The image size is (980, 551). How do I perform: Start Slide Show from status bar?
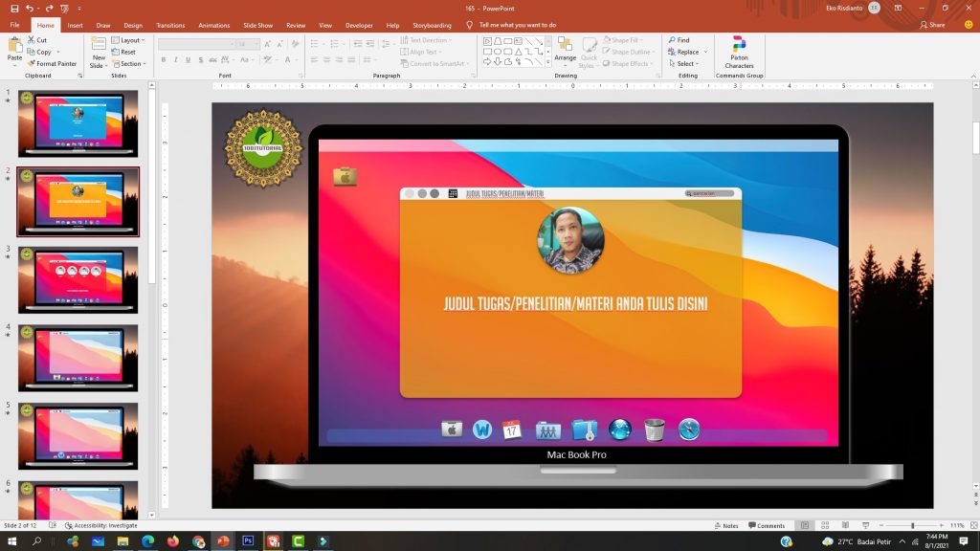click(x=865, y=525)
